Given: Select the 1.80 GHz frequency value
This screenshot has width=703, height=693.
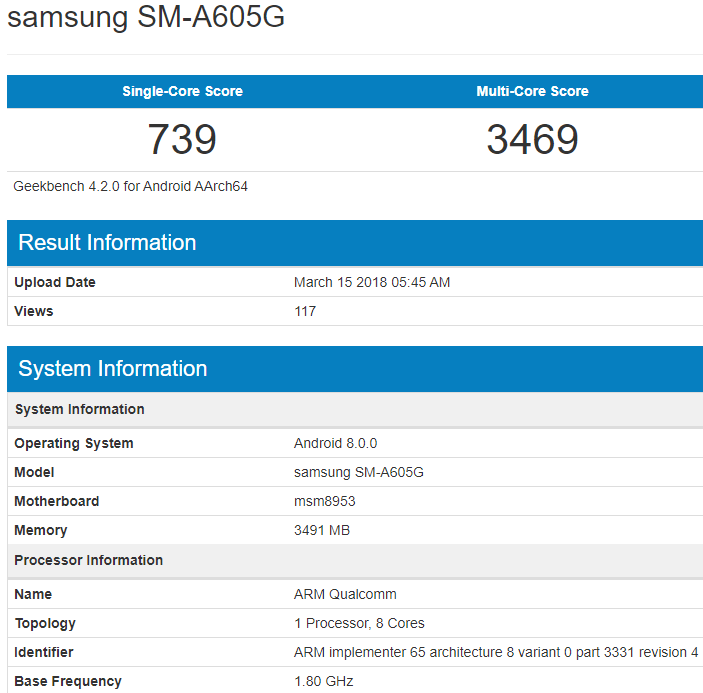Looking at the screenshot, I should coord(324,681).
